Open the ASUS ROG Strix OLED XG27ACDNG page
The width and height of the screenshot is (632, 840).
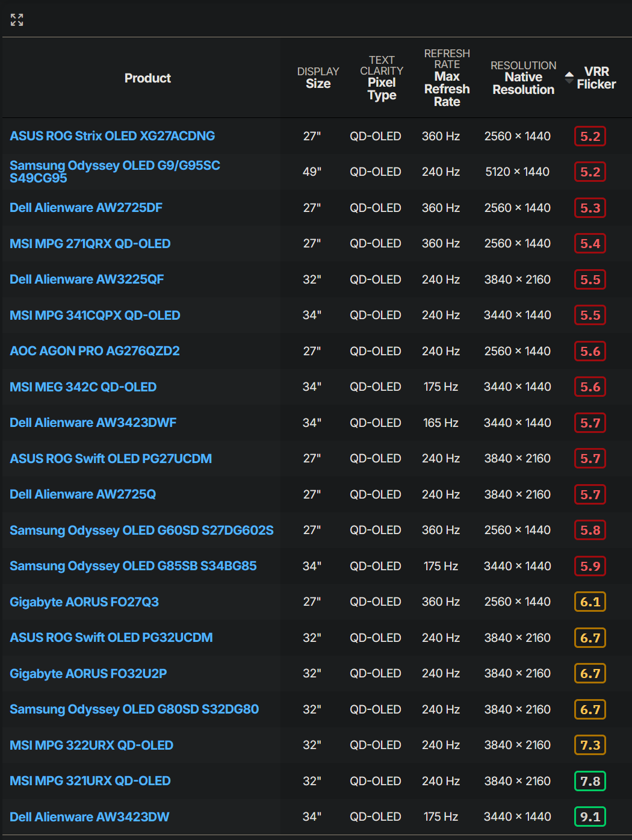[x=112, y=135]
